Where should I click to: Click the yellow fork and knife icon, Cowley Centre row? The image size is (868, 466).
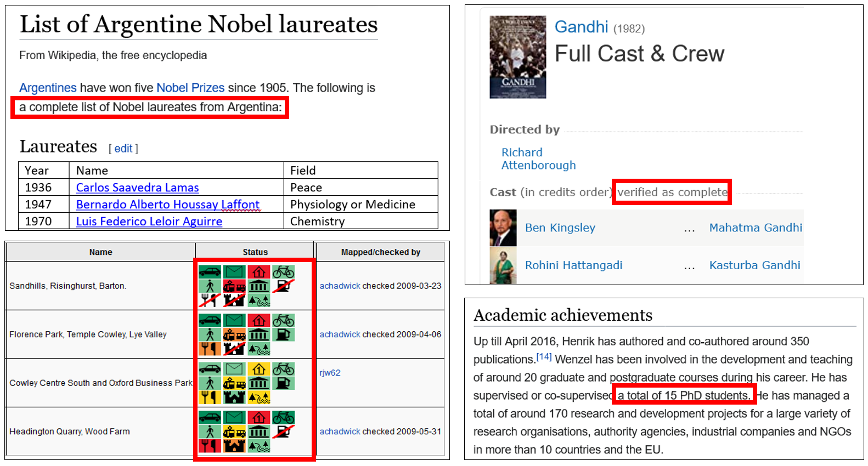(x=210, y=397)
